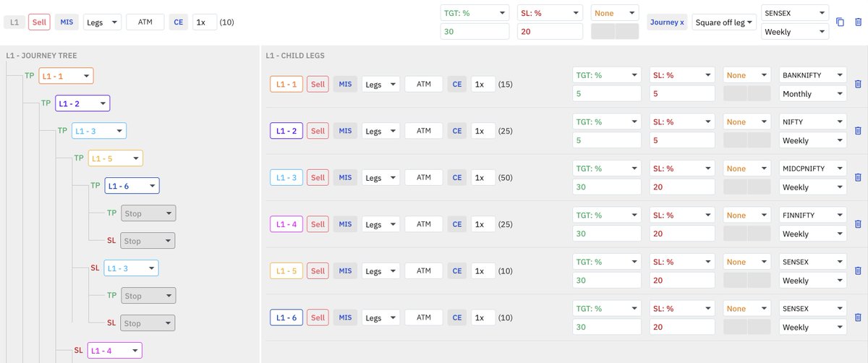Open the L1 - 6 dropdown in journey tree
The image size is (868, 363).
132,186
